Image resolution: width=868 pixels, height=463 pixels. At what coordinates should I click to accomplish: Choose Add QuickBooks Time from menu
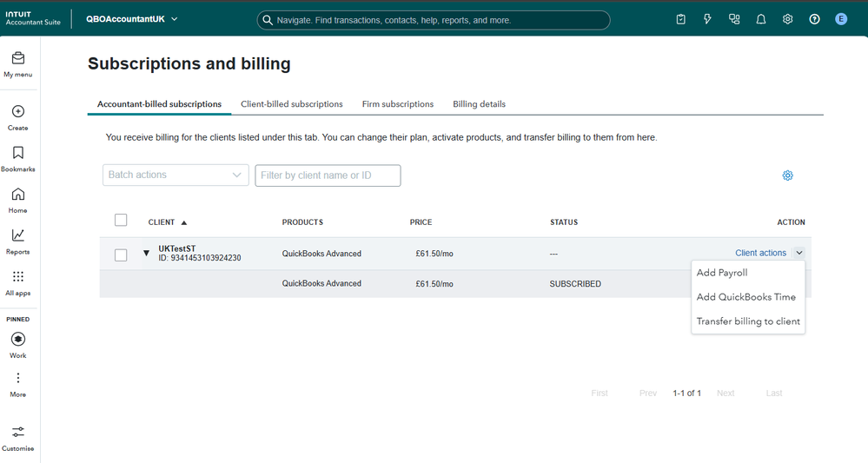[x=748, y=297]
